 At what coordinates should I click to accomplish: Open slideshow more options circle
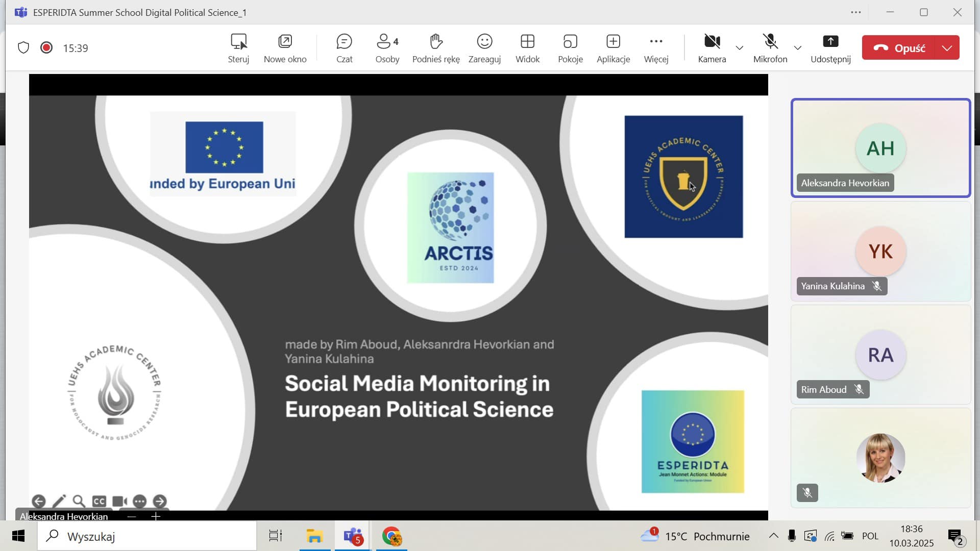click(140, 502)
